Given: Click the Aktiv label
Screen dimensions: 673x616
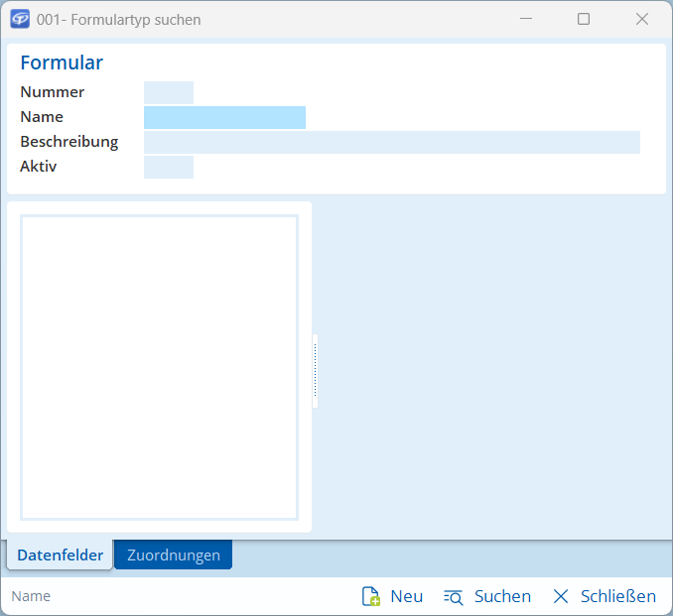Looking at the screenshot, I should pyautogui.click(x=38, y=166).
